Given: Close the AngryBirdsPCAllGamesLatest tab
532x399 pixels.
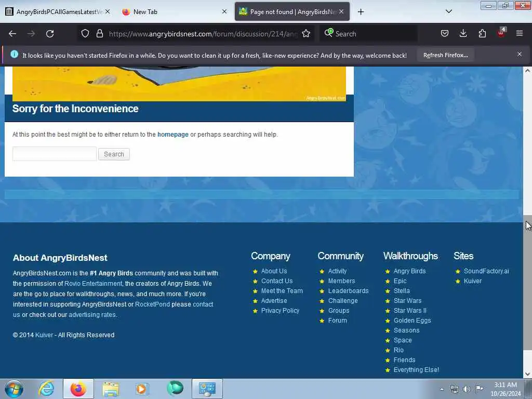Looking at the screenshot, I should [108, 12].
